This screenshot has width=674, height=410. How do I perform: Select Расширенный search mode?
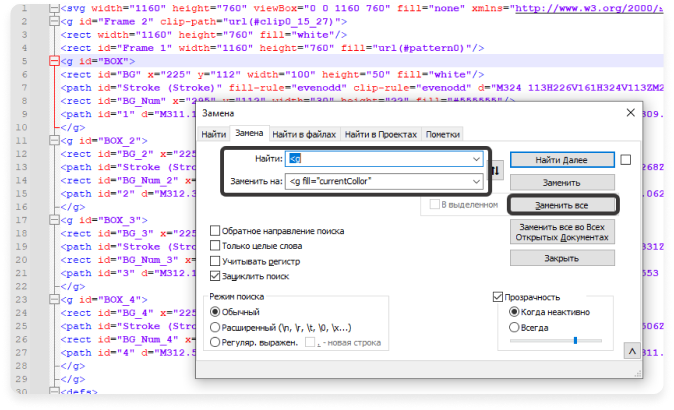[x=215, y=327]
